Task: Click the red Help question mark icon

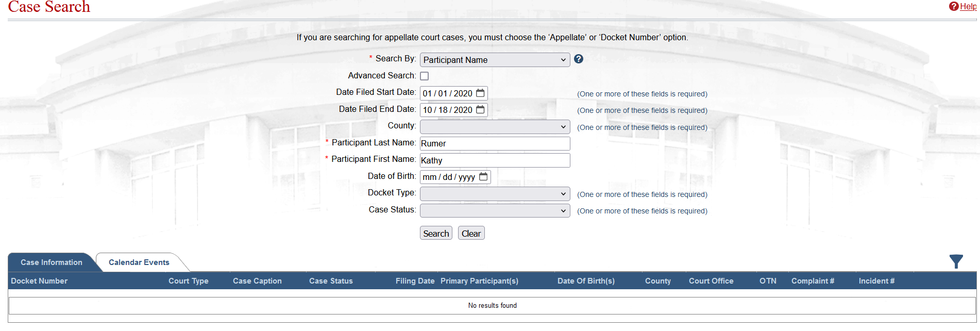Action: pyautogui.click(x=954, y=6)
